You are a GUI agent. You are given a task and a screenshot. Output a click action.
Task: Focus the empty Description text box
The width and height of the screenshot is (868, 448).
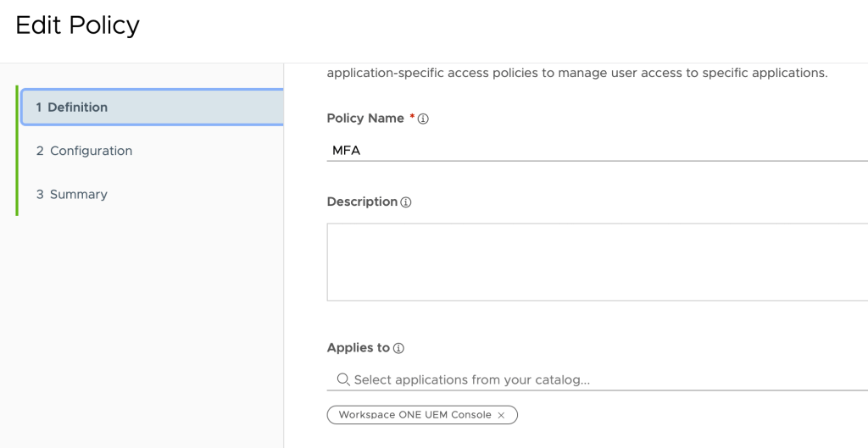click(593, 262)
